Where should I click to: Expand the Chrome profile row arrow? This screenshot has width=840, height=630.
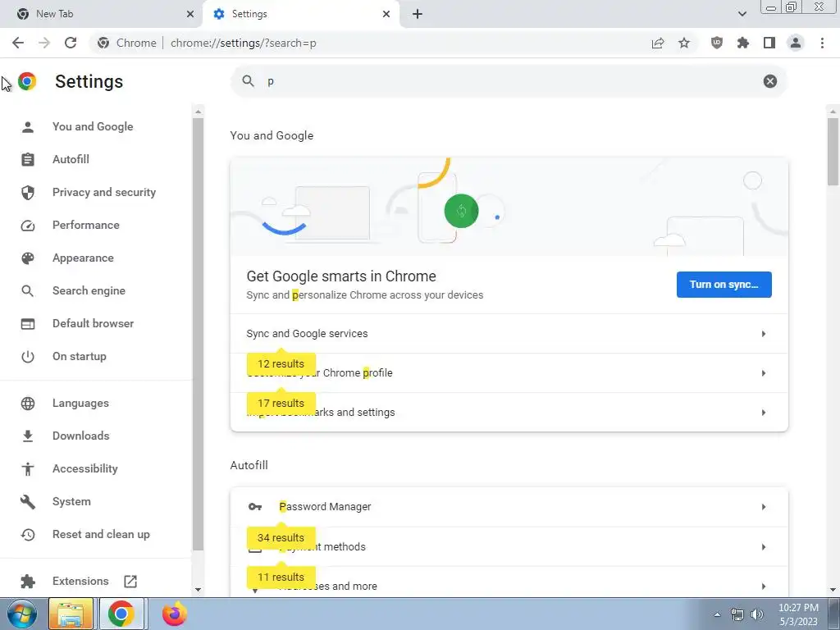coord(764,373)
